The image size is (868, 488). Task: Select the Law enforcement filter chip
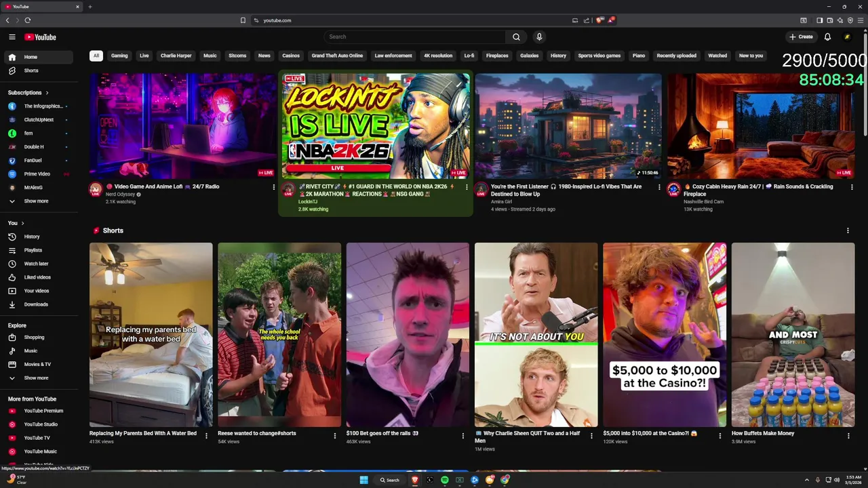393,56
